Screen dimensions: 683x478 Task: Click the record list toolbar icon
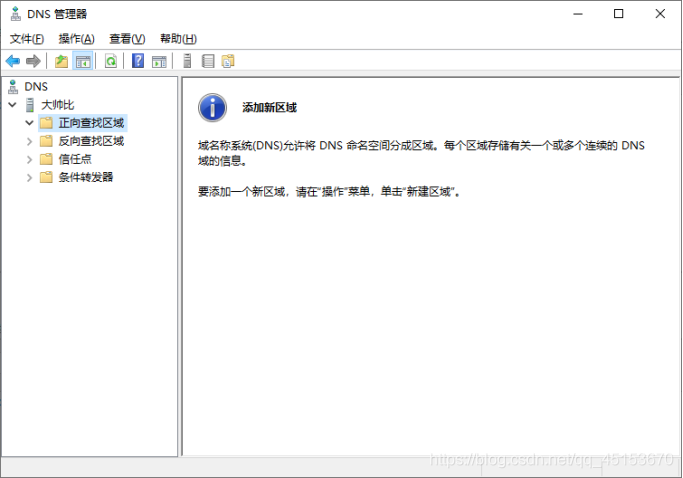pyautogui.click(x=208, y=61)
